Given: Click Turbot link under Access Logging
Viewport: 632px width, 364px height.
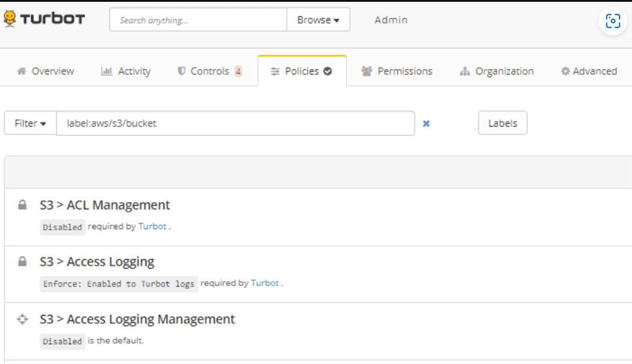Looking at the screenshot, I should [x=265, y=283].
